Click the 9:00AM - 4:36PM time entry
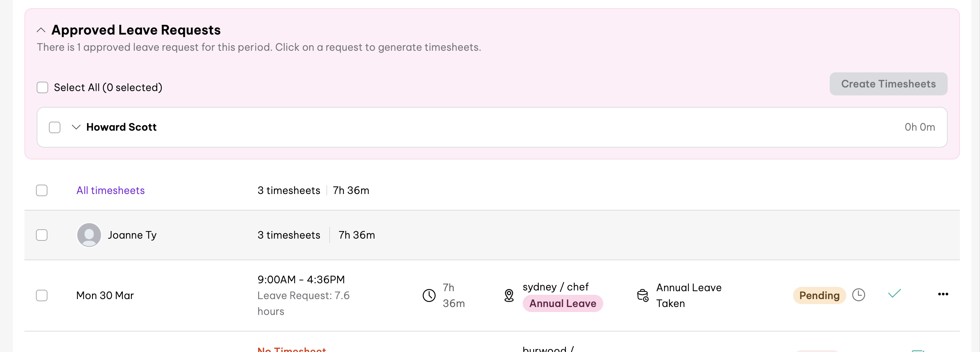The image size is (980, 352). coord(301,280)
